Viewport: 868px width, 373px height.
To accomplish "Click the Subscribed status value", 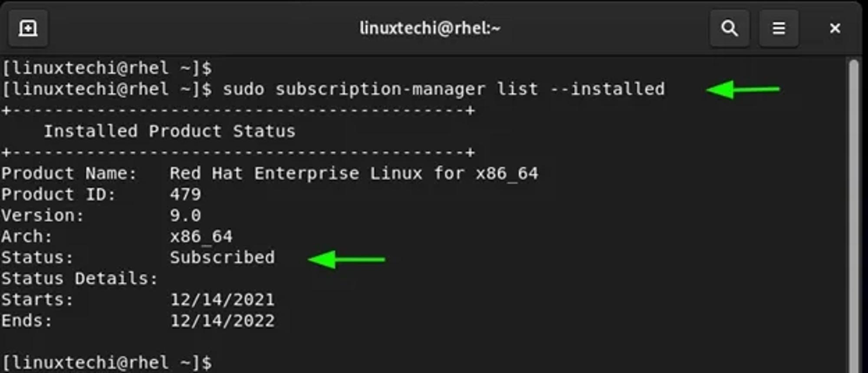I will click(222, 257).
